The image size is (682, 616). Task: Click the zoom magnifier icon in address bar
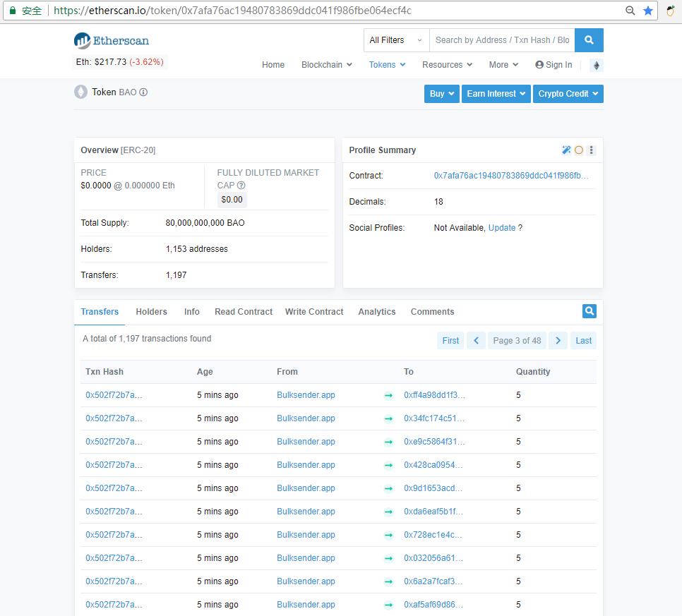click(630, 11)
